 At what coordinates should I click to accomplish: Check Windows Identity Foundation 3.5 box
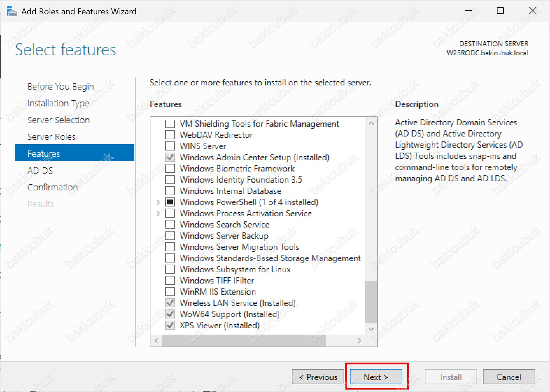170,180
